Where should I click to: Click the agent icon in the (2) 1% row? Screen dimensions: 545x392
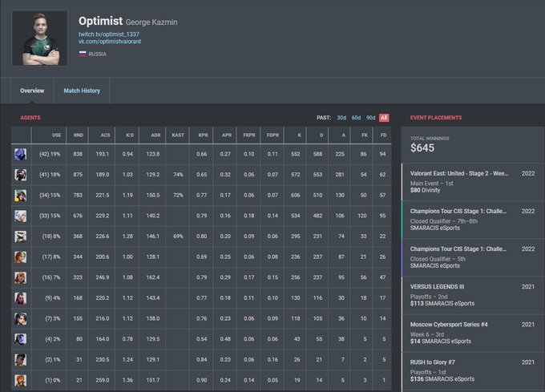pyautogui.click(x=21, y=360)
